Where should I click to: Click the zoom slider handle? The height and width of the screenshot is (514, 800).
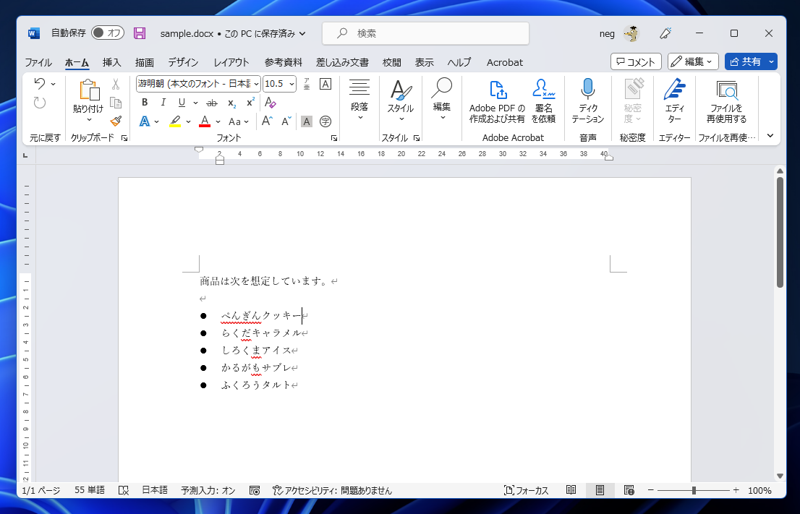pyautogui.click(x=694, y=491)
